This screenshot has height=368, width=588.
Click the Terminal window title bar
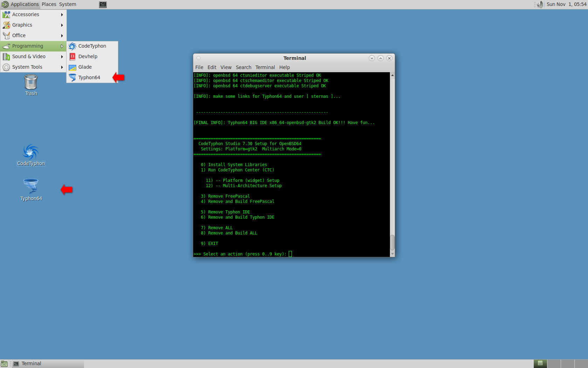[294, 58]
